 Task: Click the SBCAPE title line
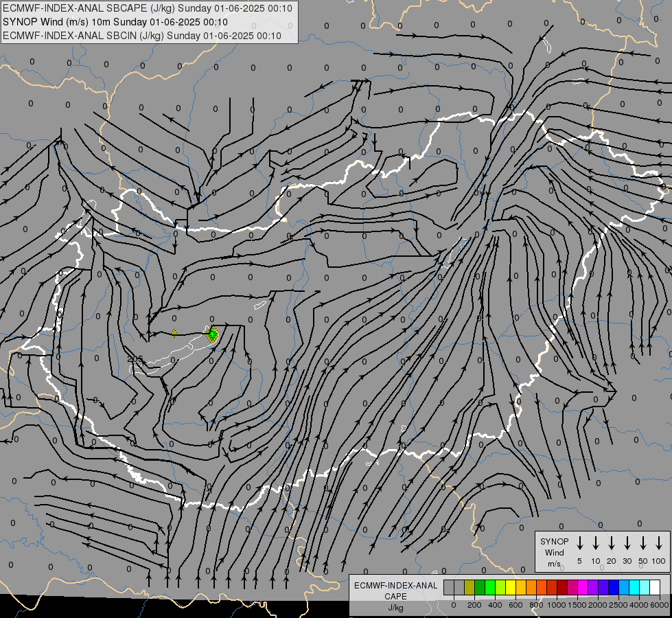point(148,8)
